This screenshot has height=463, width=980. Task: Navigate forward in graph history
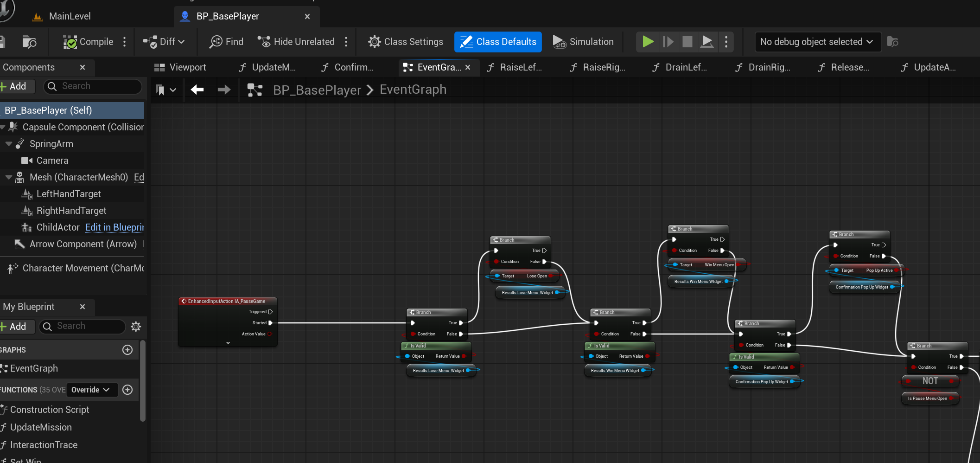click(x=224, y=90)
